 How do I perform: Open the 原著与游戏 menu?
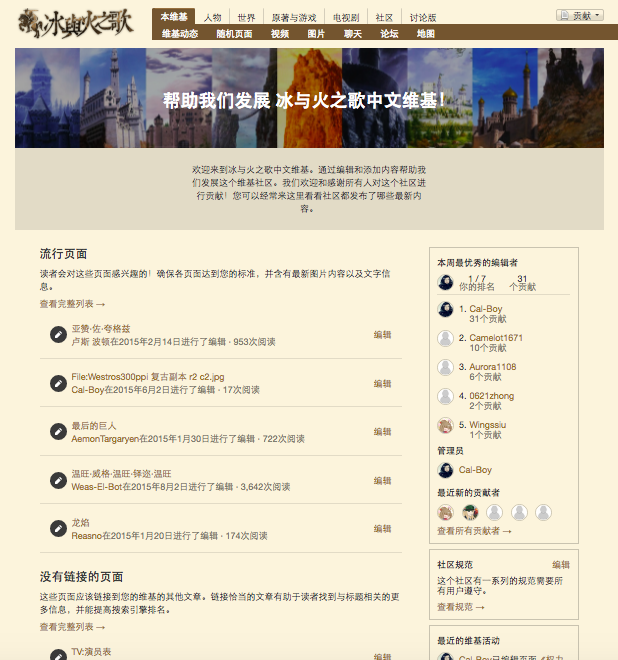click(x=294, y=18)
